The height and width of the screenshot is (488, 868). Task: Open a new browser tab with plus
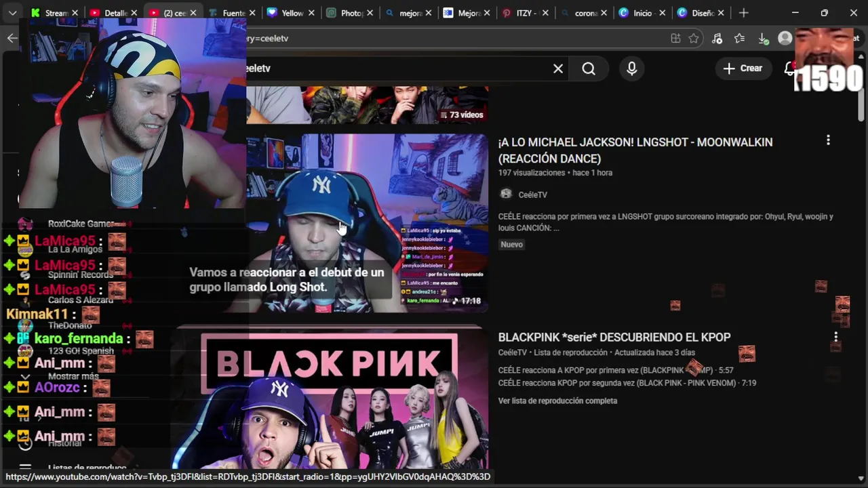743,13
